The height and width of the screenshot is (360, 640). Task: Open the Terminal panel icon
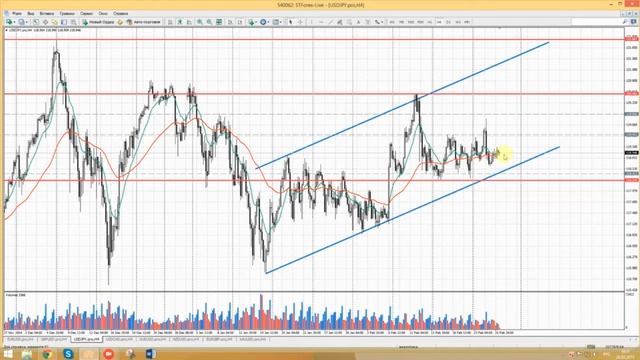[x=64, y=22]
